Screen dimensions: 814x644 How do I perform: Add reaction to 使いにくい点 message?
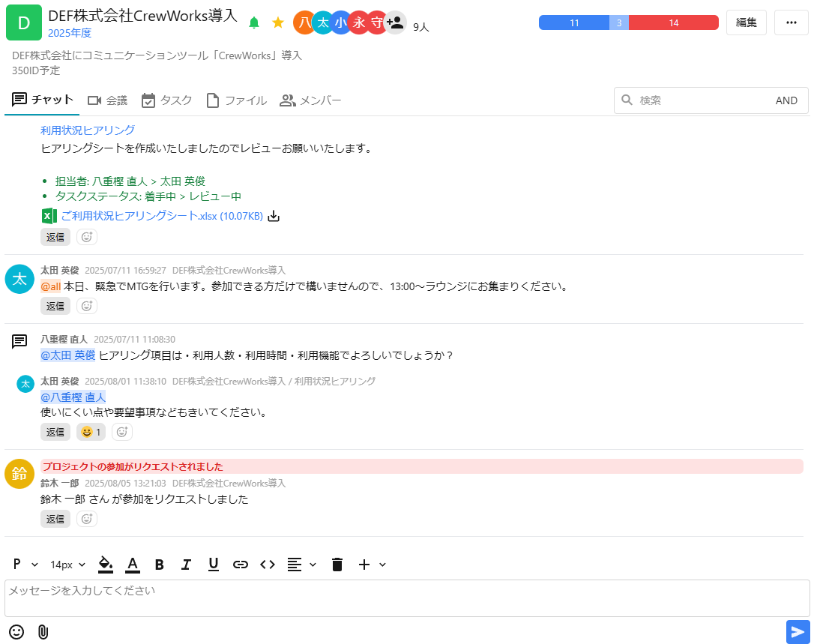tap(122, 432)
